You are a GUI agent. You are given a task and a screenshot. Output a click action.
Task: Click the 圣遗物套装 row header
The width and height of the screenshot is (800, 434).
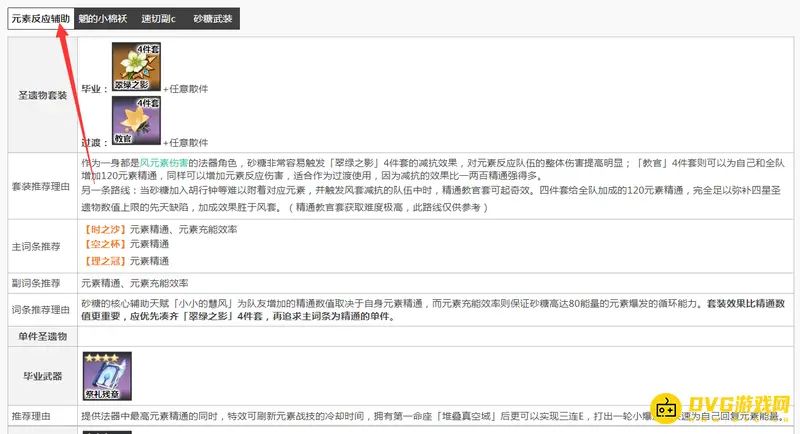43,95
